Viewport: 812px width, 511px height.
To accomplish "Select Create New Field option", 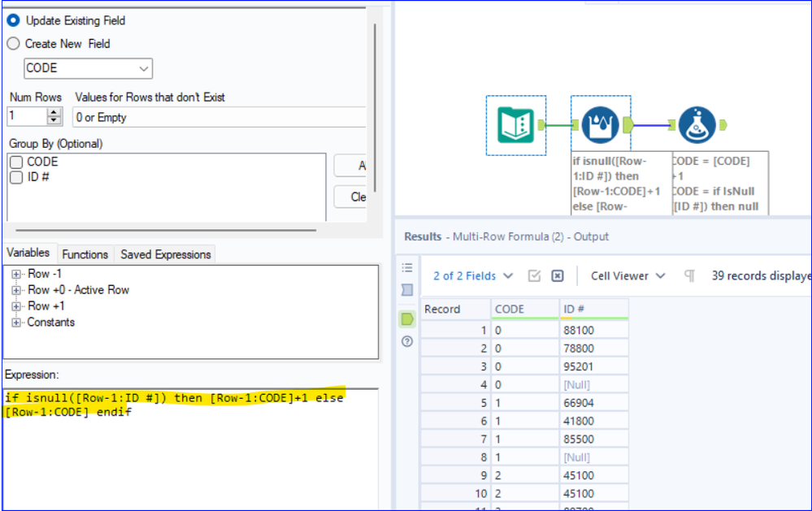I will tap(13, 44).
